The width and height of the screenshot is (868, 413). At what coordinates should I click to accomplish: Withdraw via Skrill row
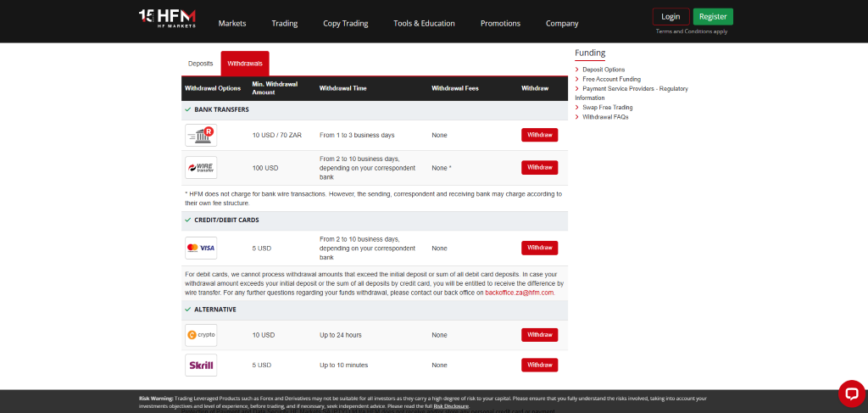pyautogui.click(x=540, y=365)
